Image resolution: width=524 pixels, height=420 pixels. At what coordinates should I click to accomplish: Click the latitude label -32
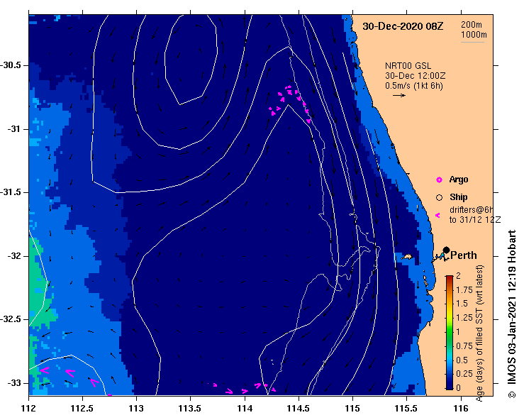click(x=13, y=256)
